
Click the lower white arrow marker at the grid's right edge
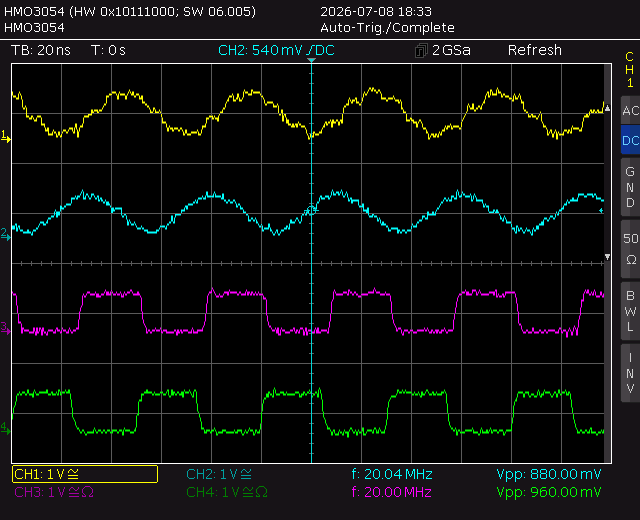607,257
